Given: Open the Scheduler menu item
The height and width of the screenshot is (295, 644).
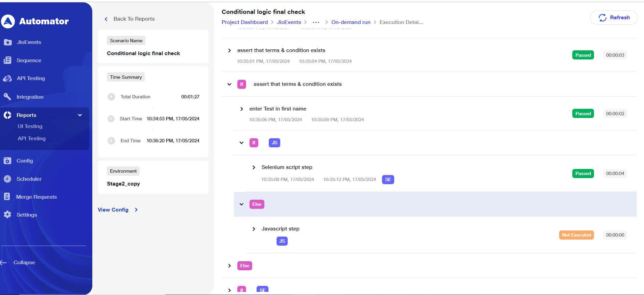Looking at the screenshot, I should pos(29,179).
